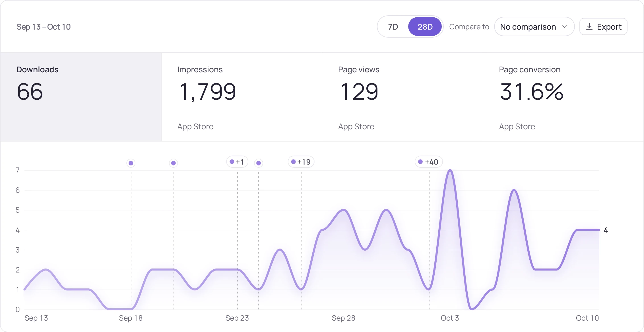Click the Sep 28 axis label

pyautogui.click(x=344, y=318)
